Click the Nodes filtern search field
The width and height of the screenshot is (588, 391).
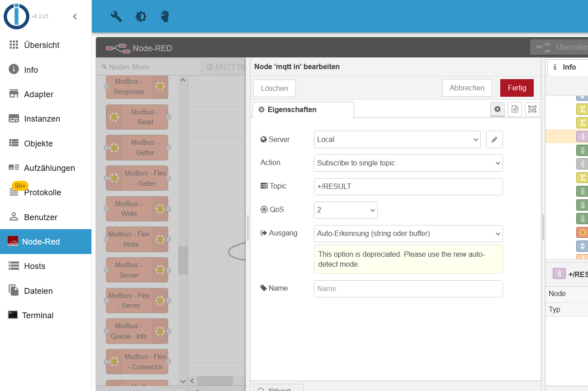coord(148,67)
